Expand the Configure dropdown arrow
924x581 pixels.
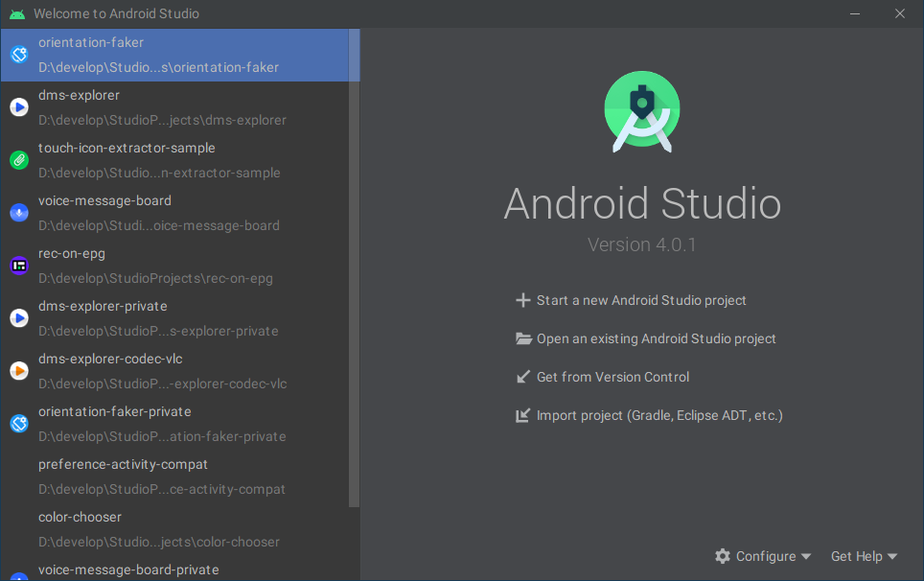click(806, 557)
